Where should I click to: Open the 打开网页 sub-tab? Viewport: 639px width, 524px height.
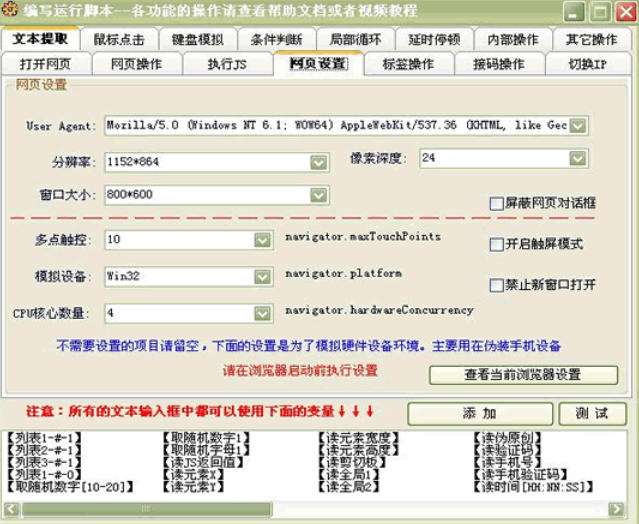coord(46,64)
